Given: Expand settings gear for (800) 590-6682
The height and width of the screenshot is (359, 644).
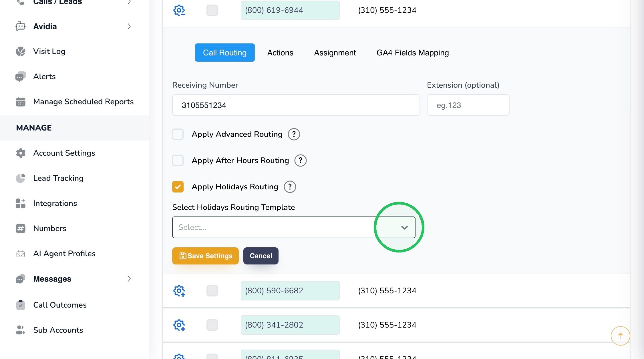Looking at the screenshot, I should (x=179, y=291).
